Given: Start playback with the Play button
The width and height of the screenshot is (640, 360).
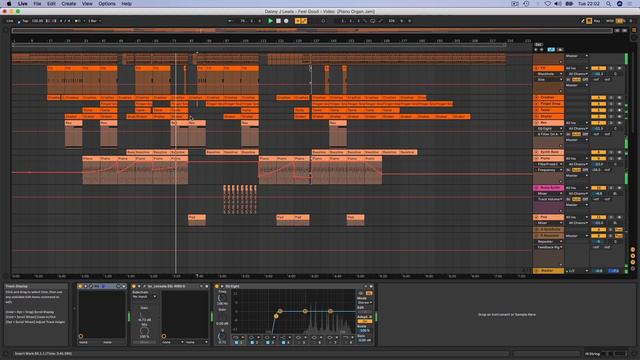Looking at the screenshot, I should coord(270,21).
